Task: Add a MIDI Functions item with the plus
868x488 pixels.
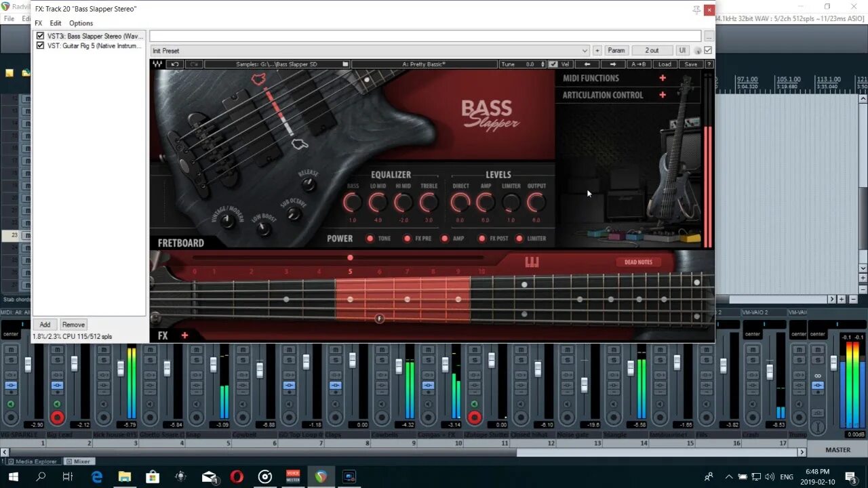Action: 663,78
